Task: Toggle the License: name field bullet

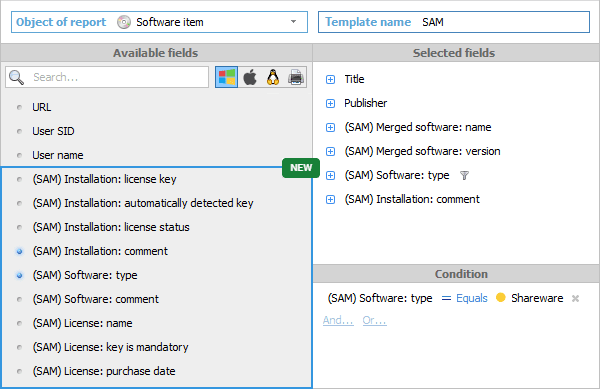Action: (20, 324)
